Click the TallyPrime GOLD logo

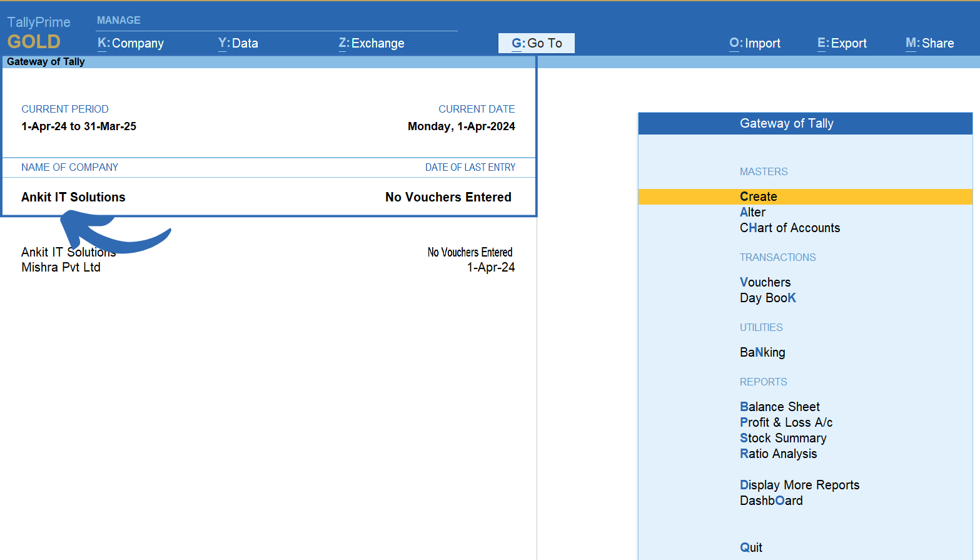(x=38, y=33)
